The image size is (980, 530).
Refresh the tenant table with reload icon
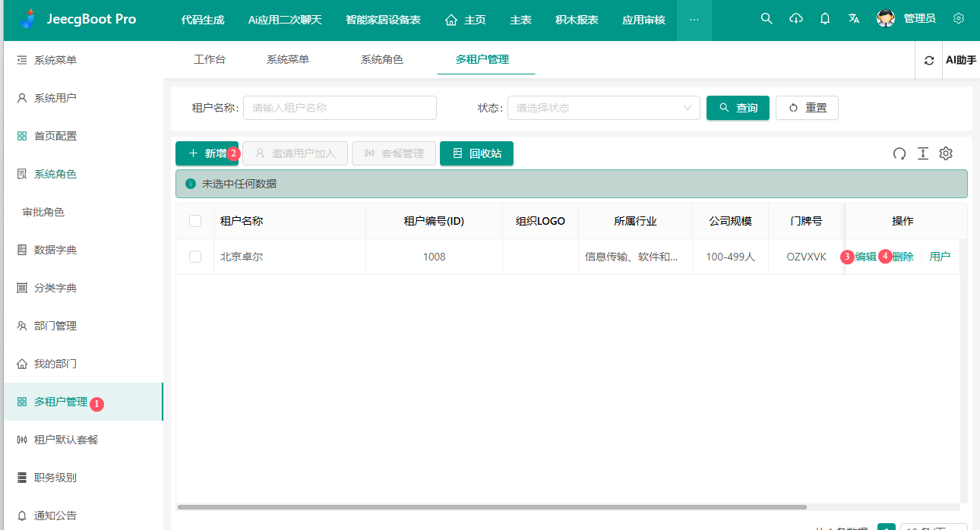pyautogui.click(x=899, y=153)
